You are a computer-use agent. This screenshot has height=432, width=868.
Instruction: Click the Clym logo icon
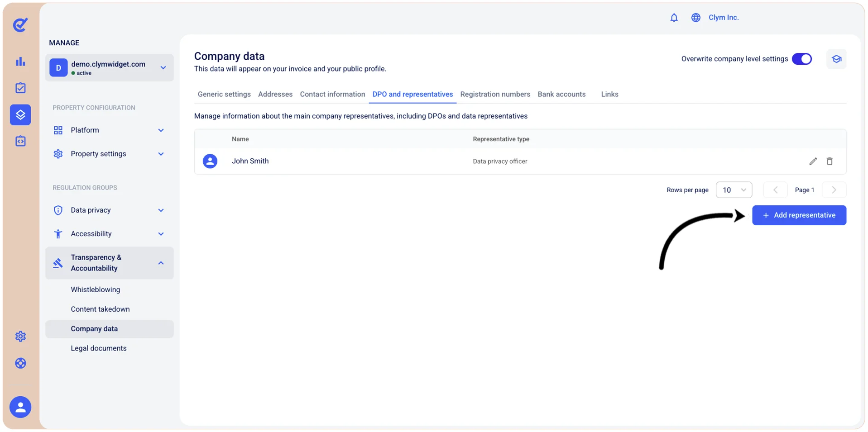[x=20, y=25]
